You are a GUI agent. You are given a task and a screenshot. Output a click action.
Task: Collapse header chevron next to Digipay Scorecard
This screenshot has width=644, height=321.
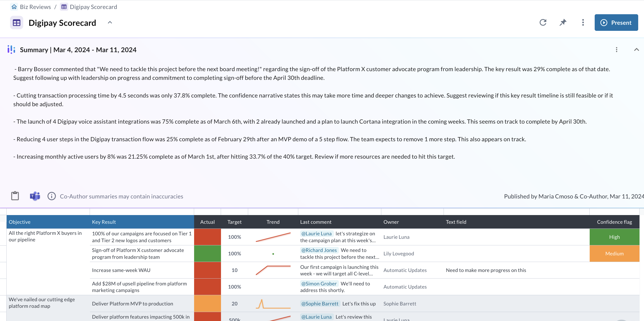coord(110,23)
